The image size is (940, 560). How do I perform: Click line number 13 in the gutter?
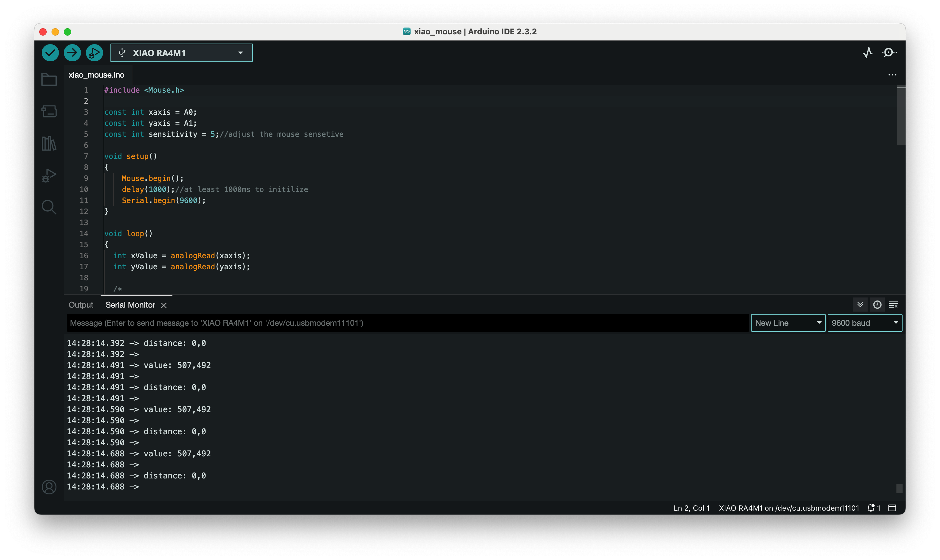[84, 222]
